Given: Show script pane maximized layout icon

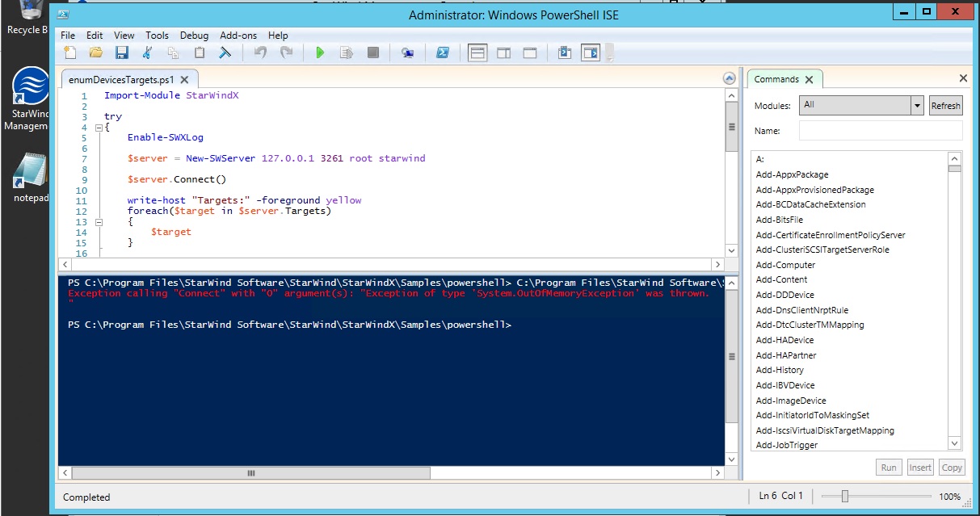Looking at the screenshot, I should 529,52.
